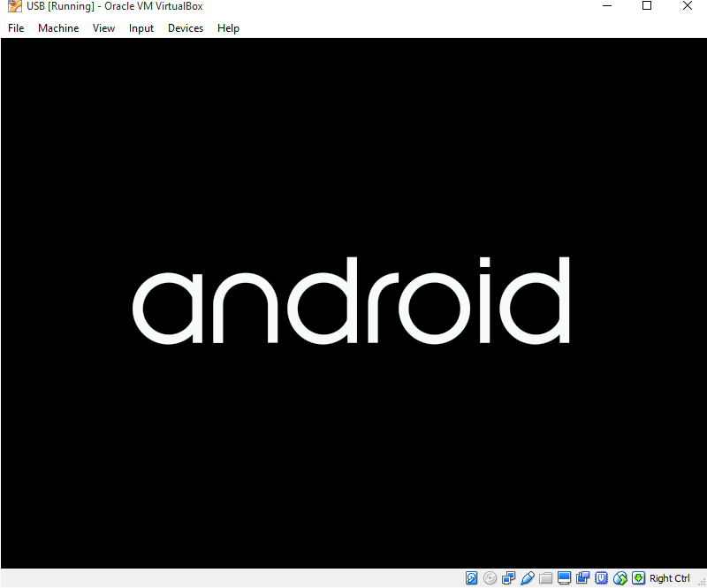Click the Right Ctrl host key label
This screenshot has width=707, height=588.
point(670,578)
